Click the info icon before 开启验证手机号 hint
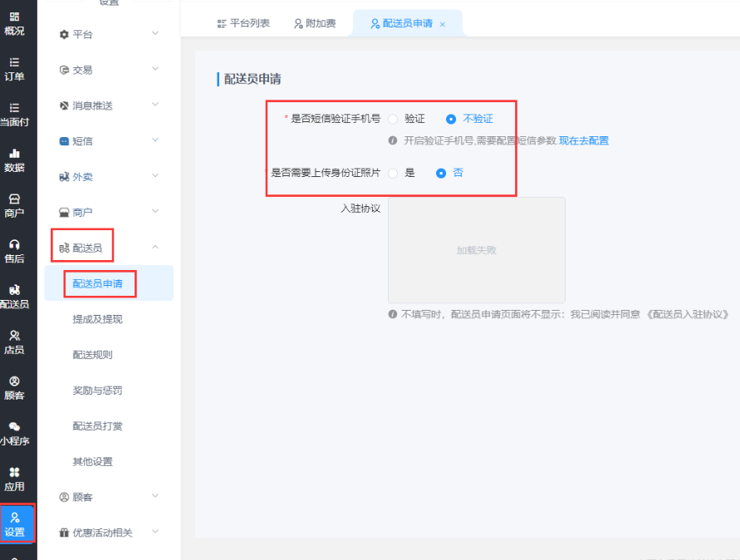This screenshot has width=740, height=560. point(393,140)
